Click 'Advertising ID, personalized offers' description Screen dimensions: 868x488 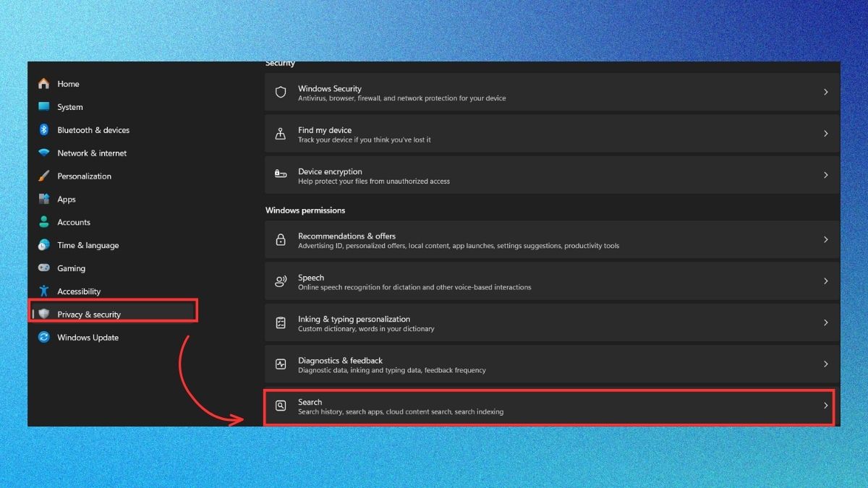[459, 246]
